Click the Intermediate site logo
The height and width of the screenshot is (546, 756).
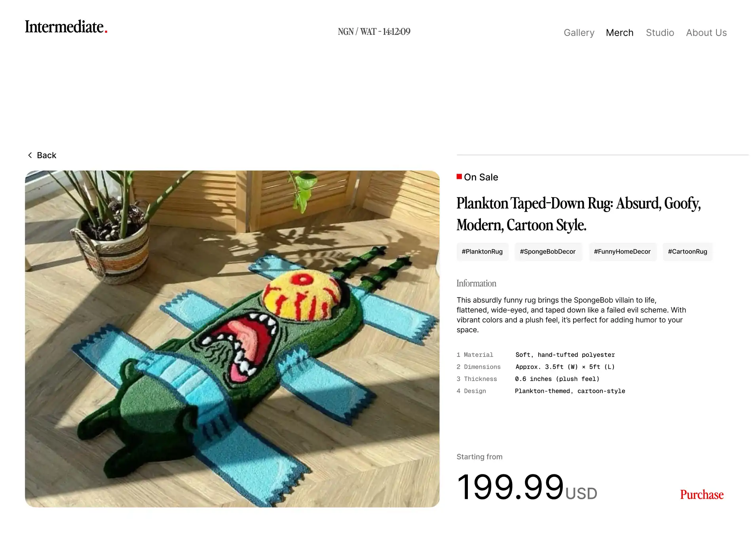66,27
